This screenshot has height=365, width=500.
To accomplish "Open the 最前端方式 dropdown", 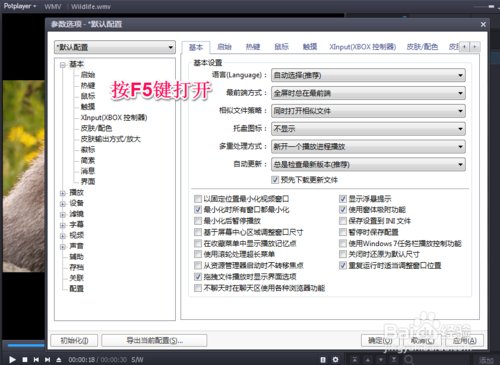I will click(368, 93).
